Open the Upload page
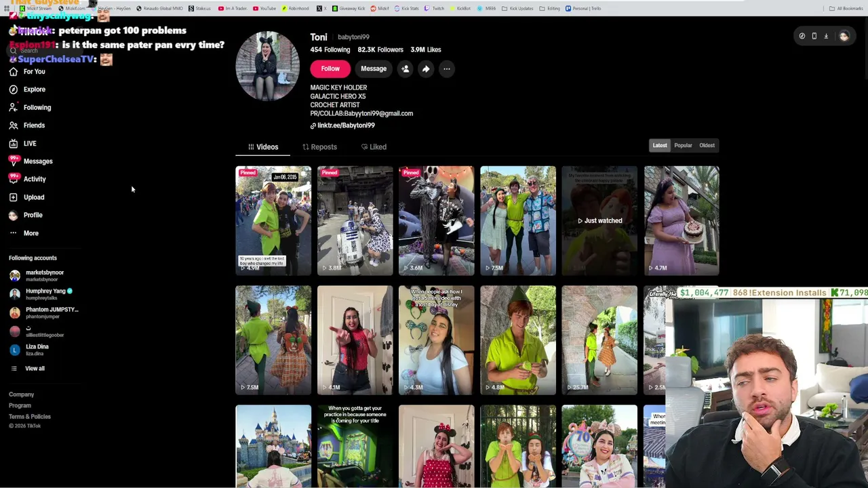868x488 pixels. coord(26,197)
